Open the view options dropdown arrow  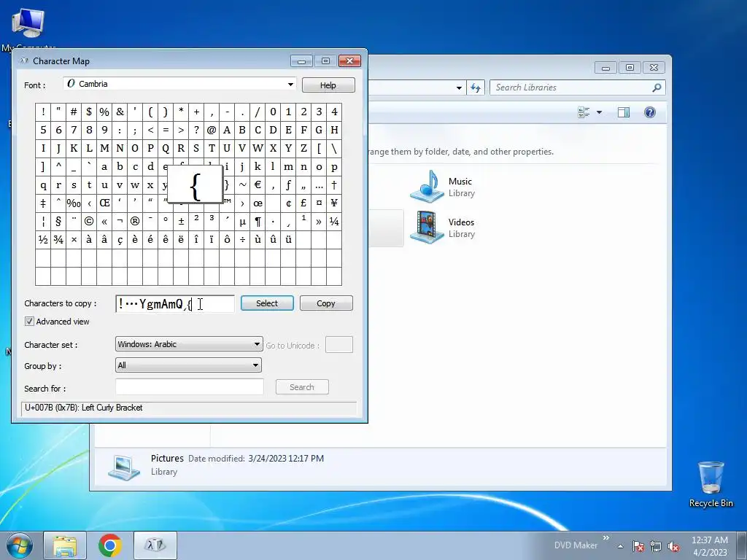(x=600, y=112)
